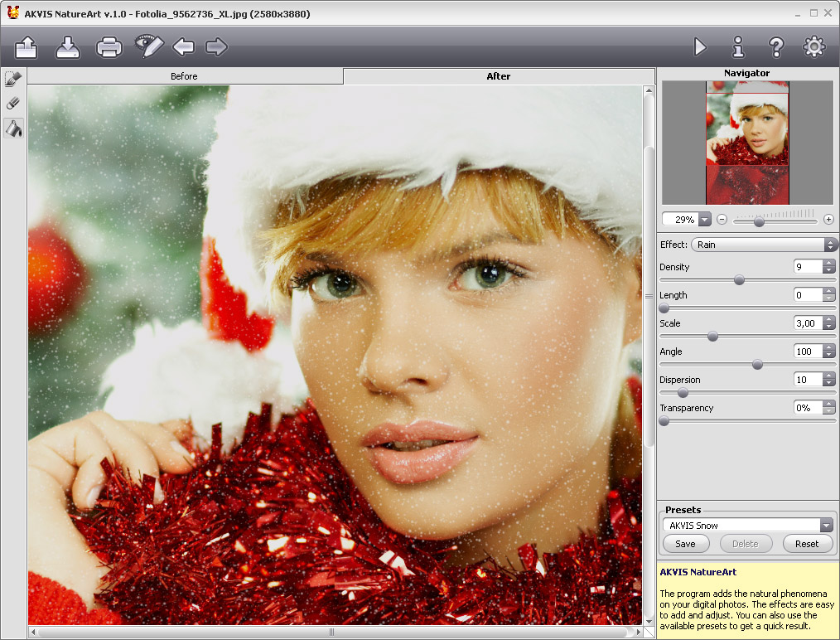This screenshot has width=840, height=640.
Task: Click the Transparency stepper arrows
Action: click(829, 408)
